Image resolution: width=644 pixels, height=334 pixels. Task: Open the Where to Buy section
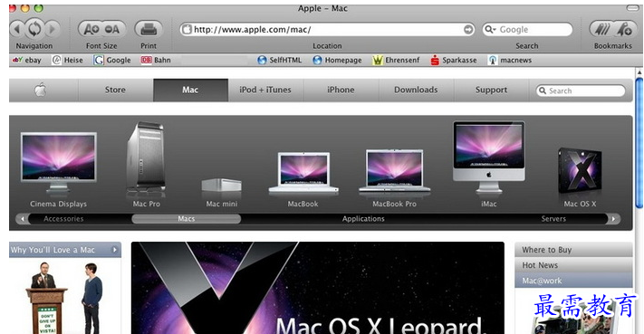573,250
